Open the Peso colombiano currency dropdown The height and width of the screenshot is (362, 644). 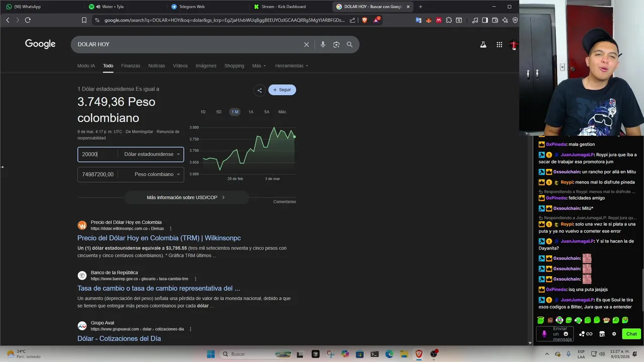coord(157,174)
